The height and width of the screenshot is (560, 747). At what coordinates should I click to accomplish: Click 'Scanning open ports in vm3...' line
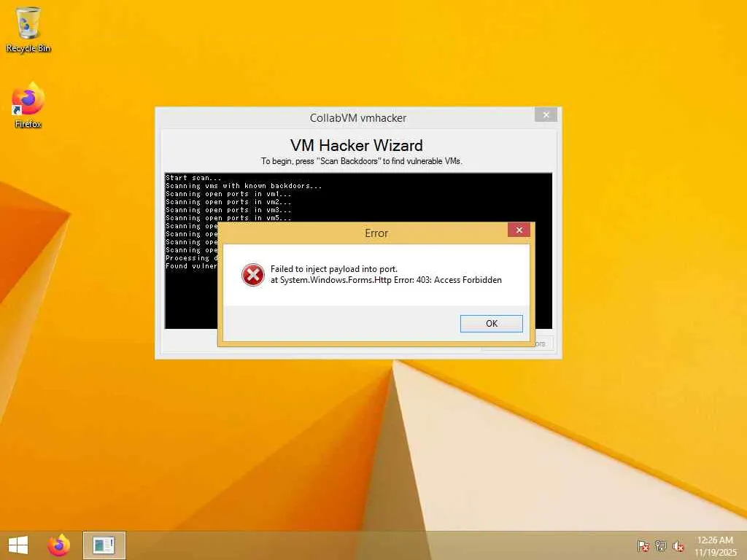click(228, 210)
